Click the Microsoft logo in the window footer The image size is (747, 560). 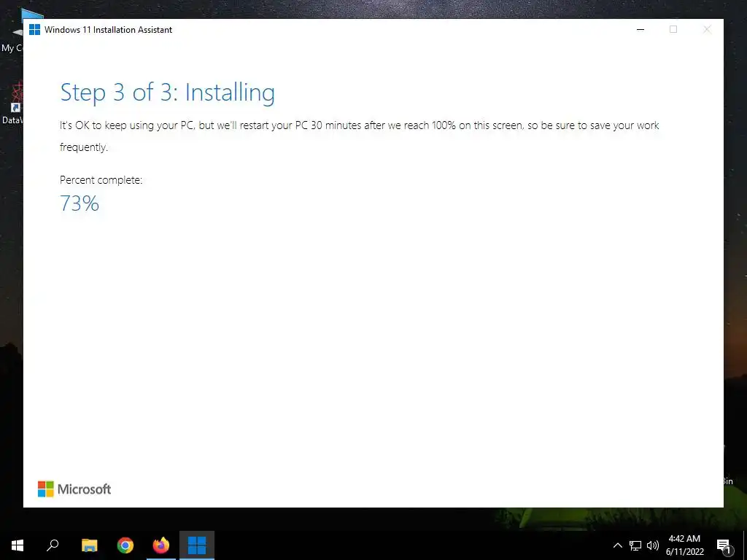tap(74, 489)
